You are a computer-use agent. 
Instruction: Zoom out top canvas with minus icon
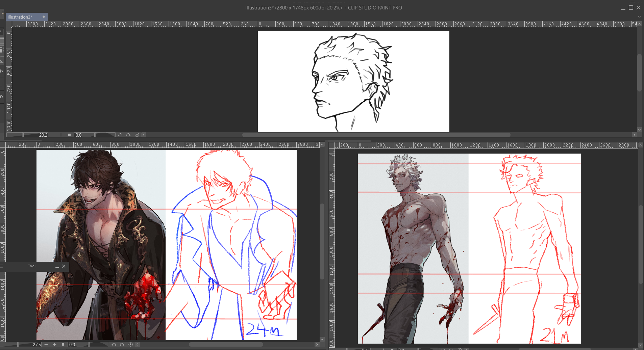(x=53, y=135)
